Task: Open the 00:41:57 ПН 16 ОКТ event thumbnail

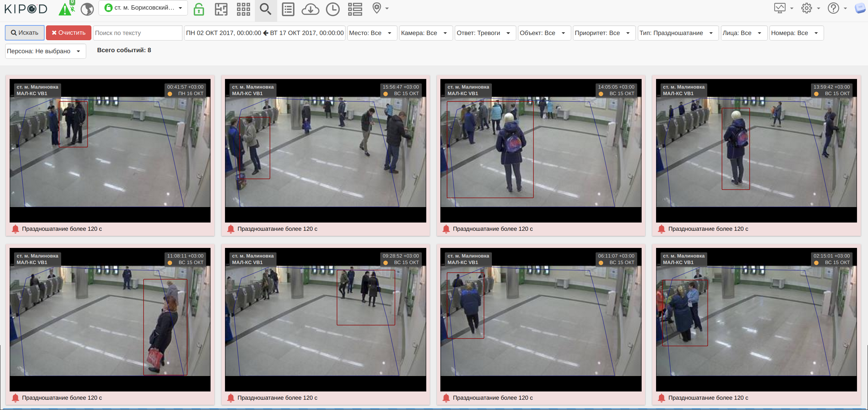Action: pyautogui.click(x=110, y=151)
